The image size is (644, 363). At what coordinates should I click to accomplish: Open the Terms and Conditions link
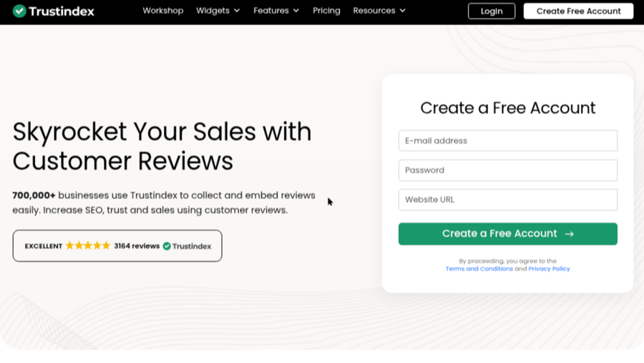(479, 269)
